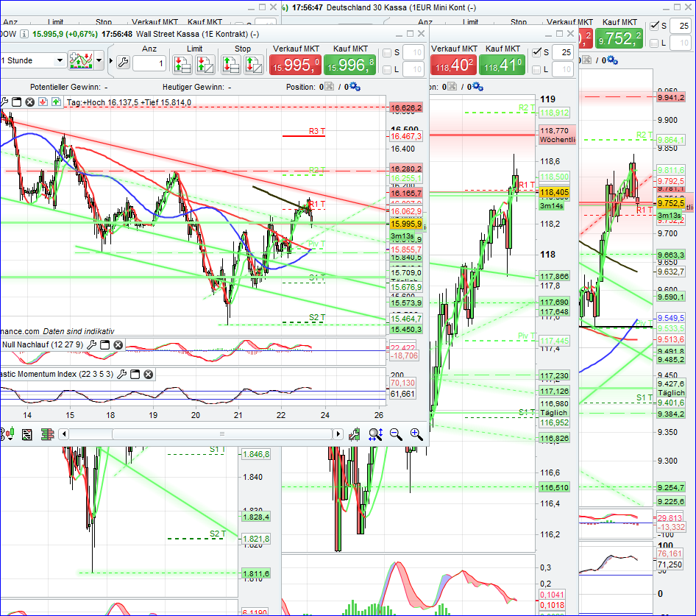Screen dimensions: 696x616
Task: Uncheck S checkbox in 118,40 window
Action: (536, 52)
